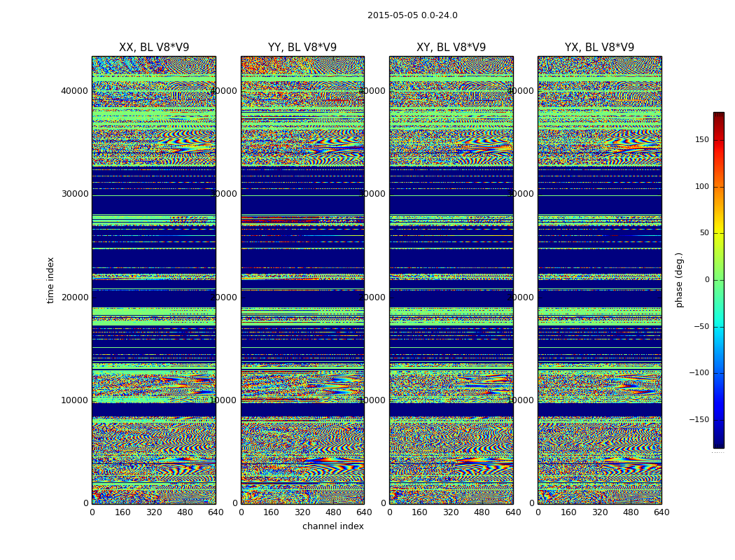The image size is (735, 560).
Task: Click the 'XX, BL V8*V9' subplot title
Action: point(154,48)
